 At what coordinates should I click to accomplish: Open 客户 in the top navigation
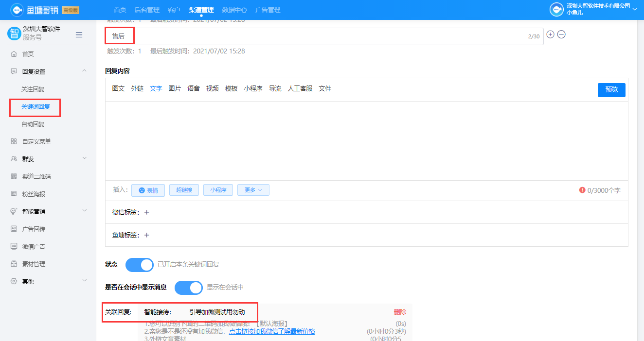click(174, 10)
